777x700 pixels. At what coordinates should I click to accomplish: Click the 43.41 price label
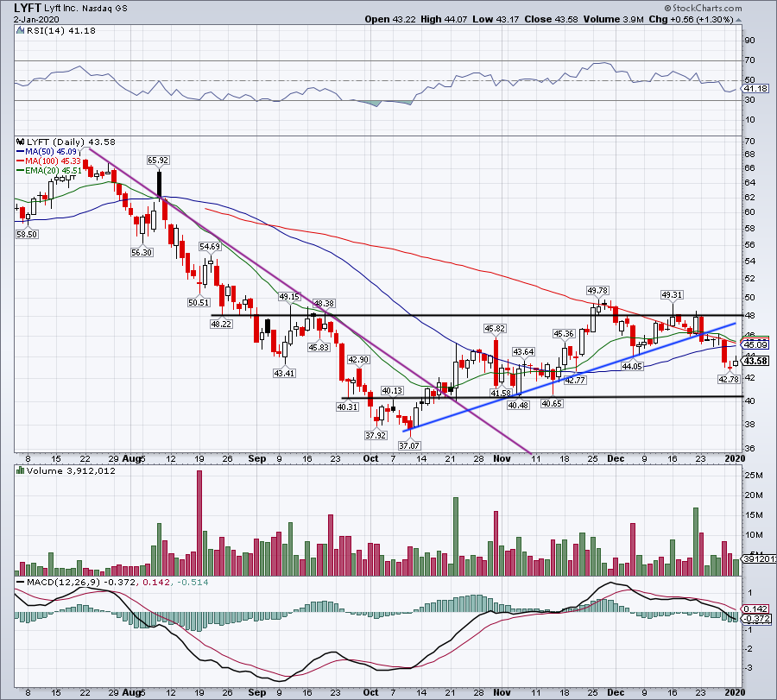tap(284, 374)
